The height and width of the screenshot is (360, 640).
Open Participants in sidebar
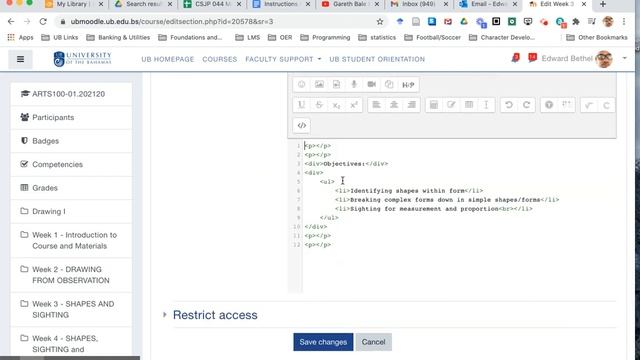[x=71, y=118]
